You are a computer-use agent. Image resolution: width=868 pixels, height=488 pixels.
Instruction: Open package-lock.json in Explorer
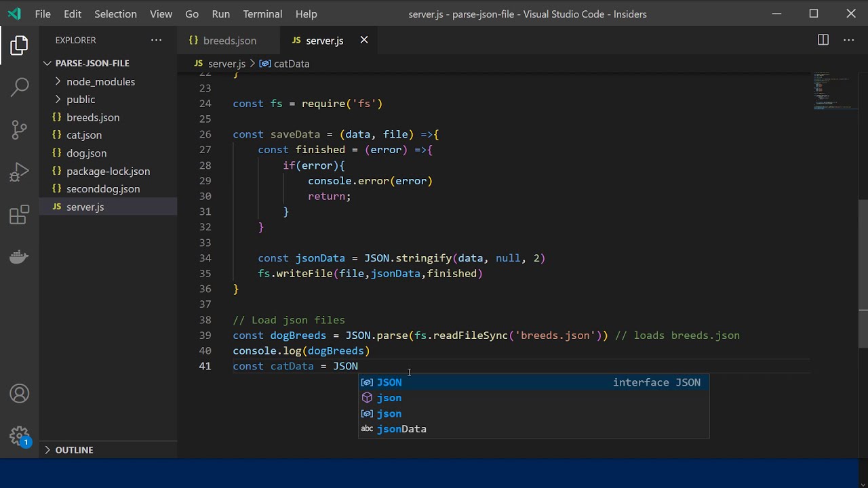[108, 171]
